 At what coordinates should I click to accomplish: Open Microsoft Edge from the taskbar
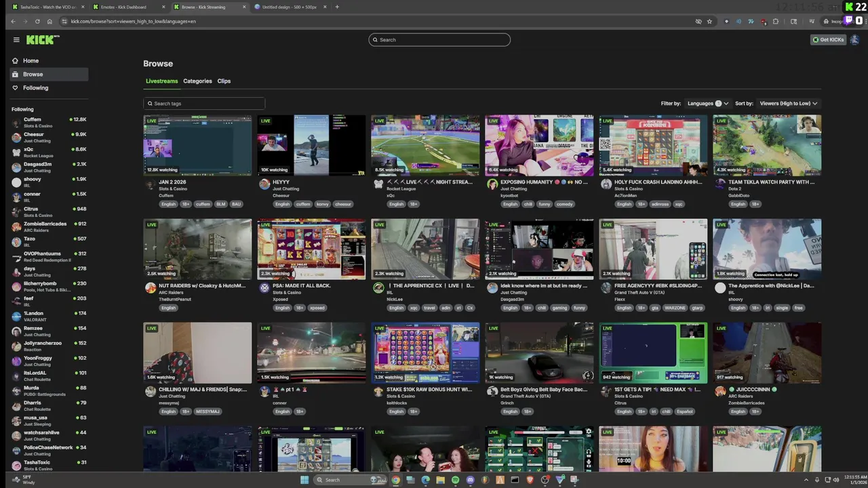tap(426, 480)
